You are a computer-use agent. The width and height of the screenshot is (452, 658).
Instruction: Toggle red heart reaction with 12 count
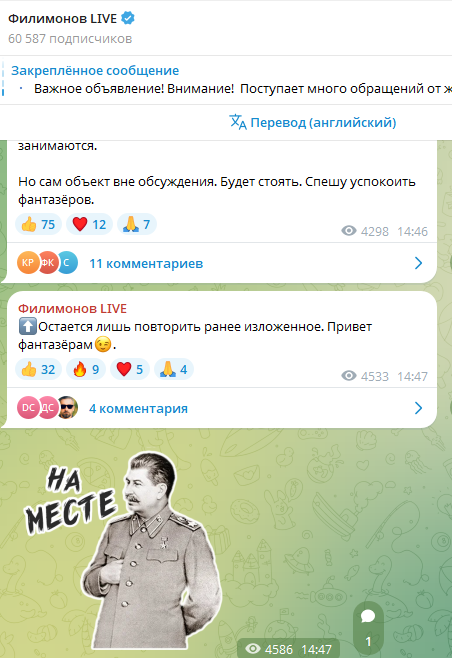pos(89,224)
